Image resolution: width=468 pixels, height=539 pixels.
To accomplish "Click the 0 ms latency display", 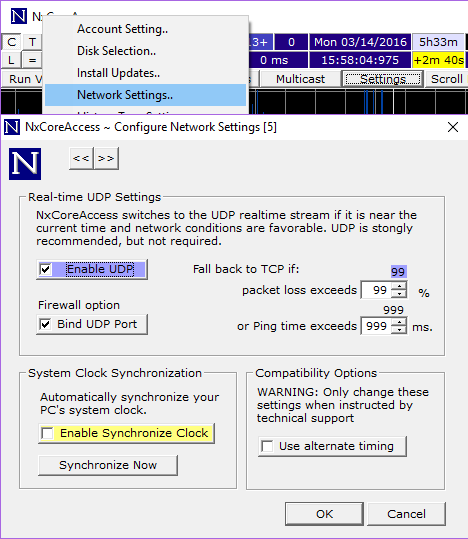I will point(279,60).
